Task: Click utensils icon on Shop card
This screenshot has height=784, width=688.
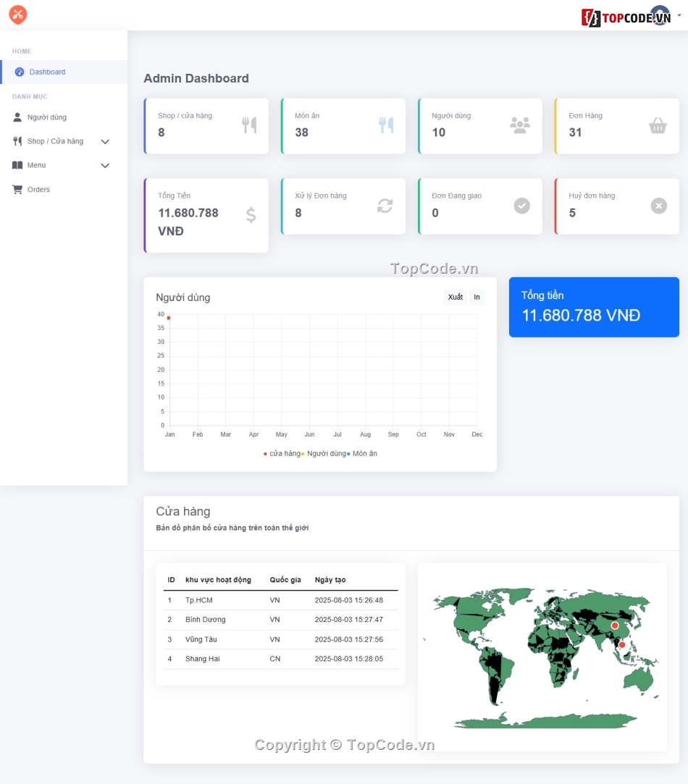Action: click(x=249, y=125)
